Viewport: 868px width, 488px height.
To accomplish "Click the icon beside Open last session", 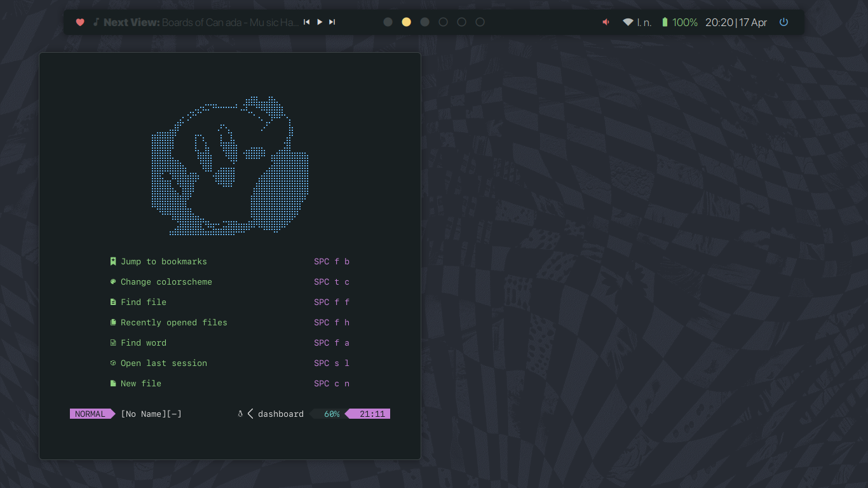I will click(x=113, y=363).
